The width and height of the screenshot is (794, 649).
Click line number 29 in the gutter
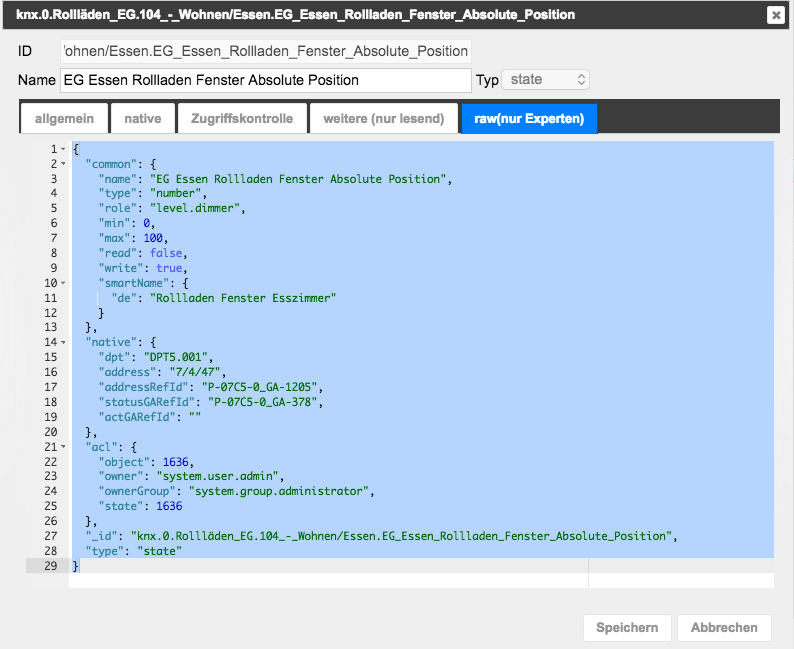click(51, 566)
